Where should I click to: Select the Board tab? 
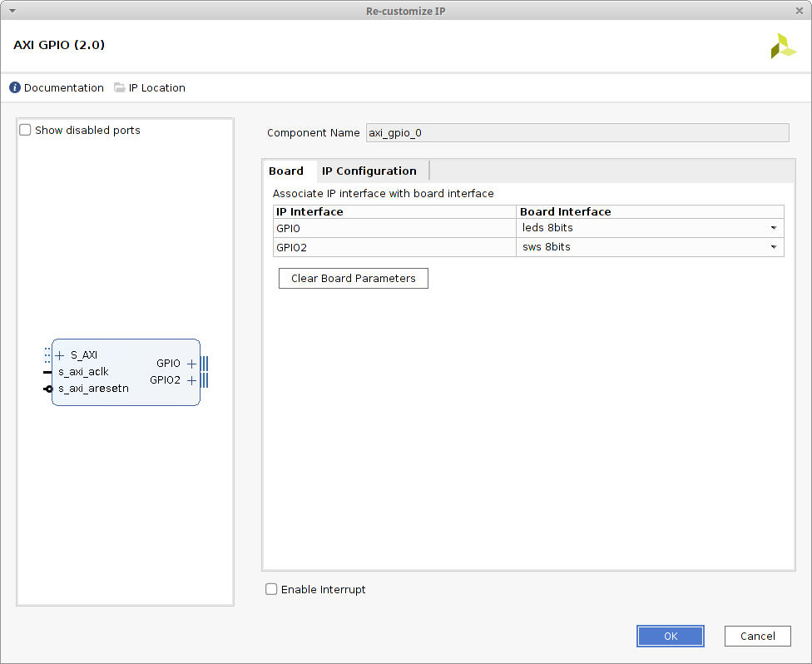pos(286,171)
